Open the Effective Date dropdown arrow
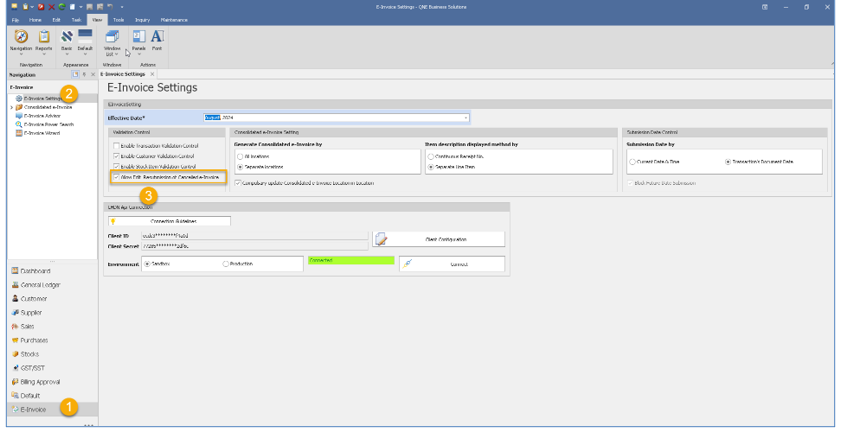The height and width of the screenshot is (431, 846). [x=466, y=118]
